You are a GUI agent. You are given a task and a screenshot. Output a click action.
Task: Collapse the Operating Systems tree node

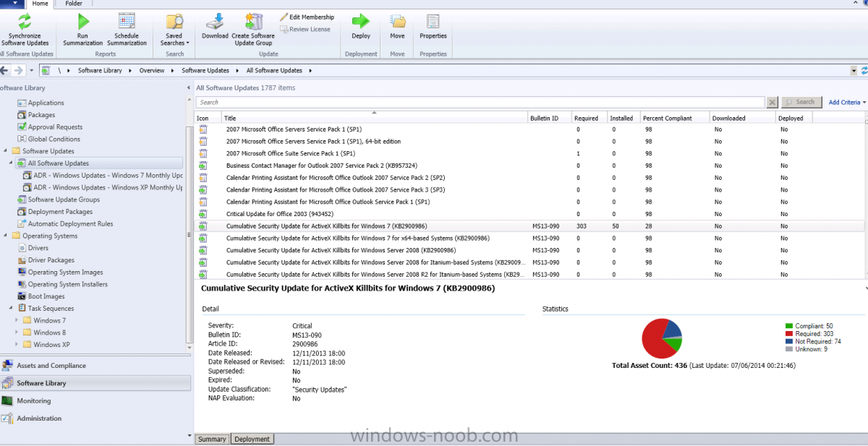(7, 236)
